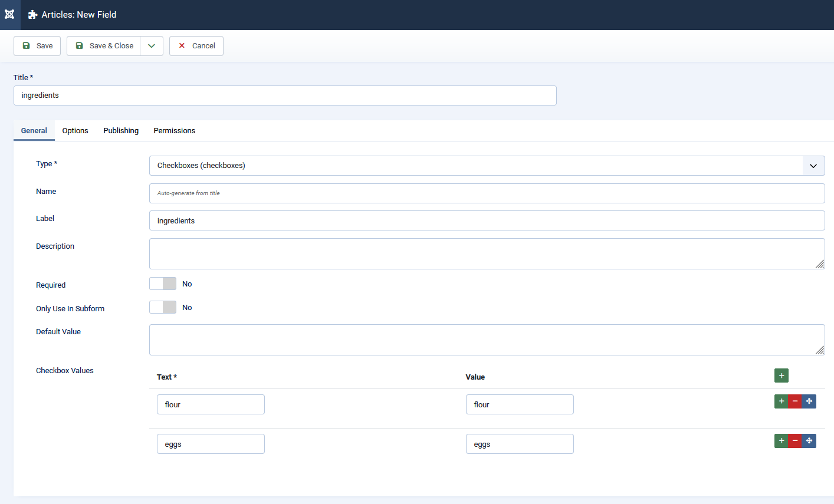Open the Type dropdown list
834x504 pixels.
pos(487,166)
